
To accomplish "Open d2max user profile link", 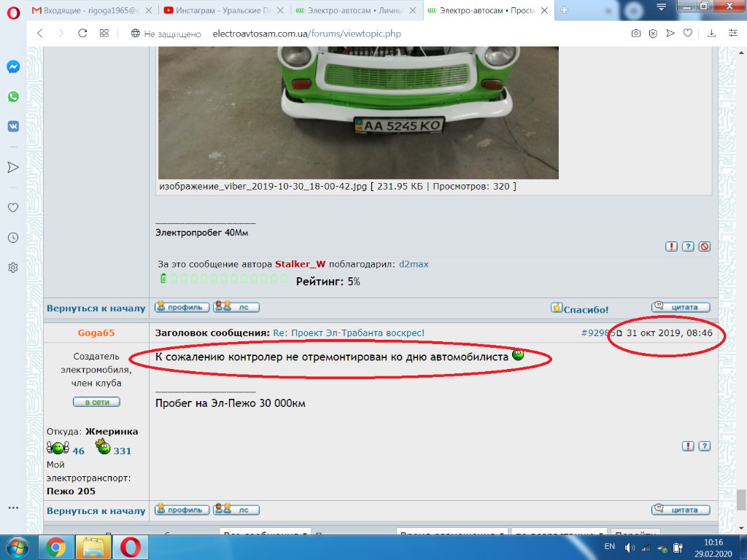I will 414,264.
